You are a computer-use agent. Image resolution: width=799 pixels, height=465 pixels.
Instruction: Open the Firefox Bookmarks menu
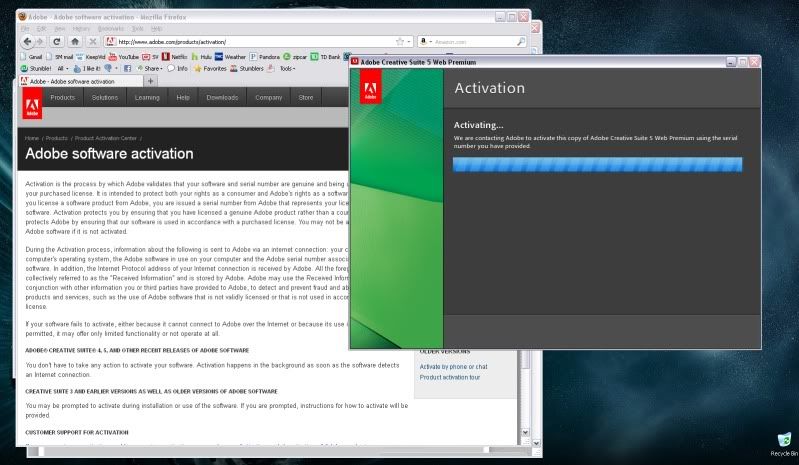pyautogui.click(x=111, y=29)
